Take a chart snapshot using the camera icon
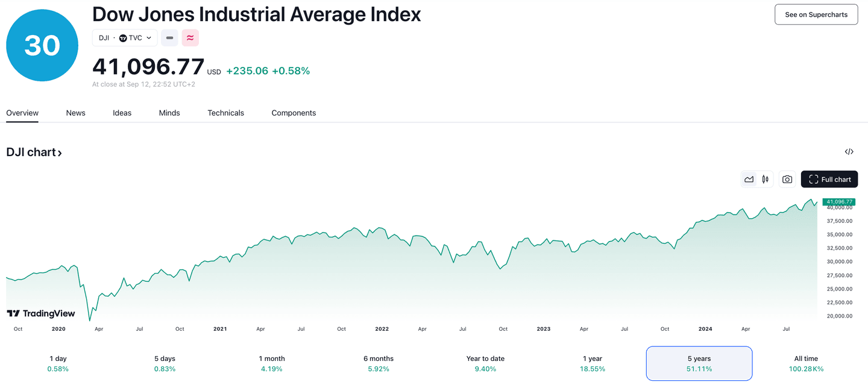868x385 pixels. coord(787,179)
